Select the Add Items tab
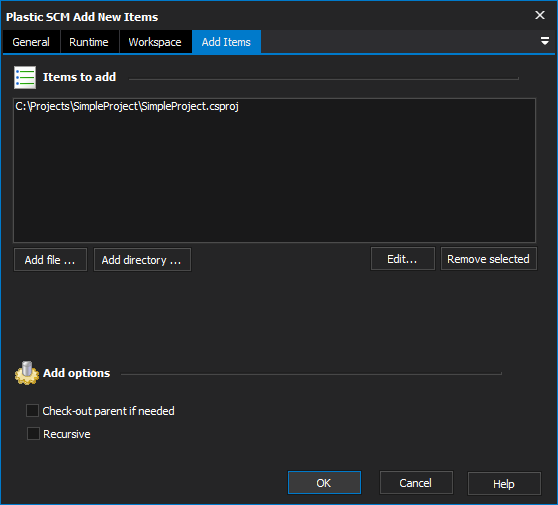Viewport: 558px width, 505px height. (x=226, y=42)
